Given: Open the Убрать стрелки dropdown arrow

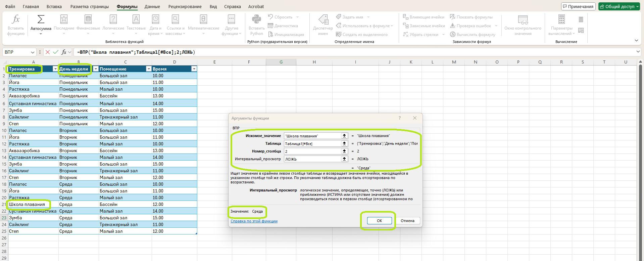Looking at the screenshot, I should point(443,35).
